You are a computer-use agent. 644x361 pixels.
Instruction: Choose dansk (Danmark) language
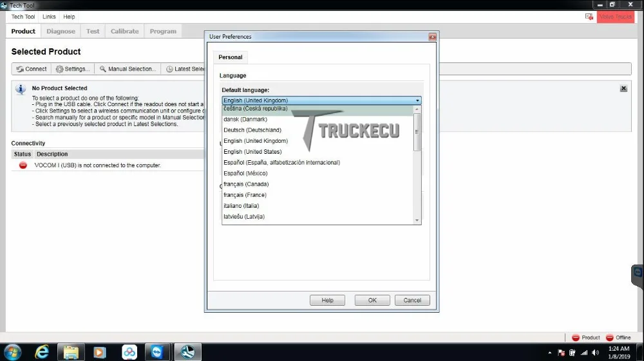[317, 120]
